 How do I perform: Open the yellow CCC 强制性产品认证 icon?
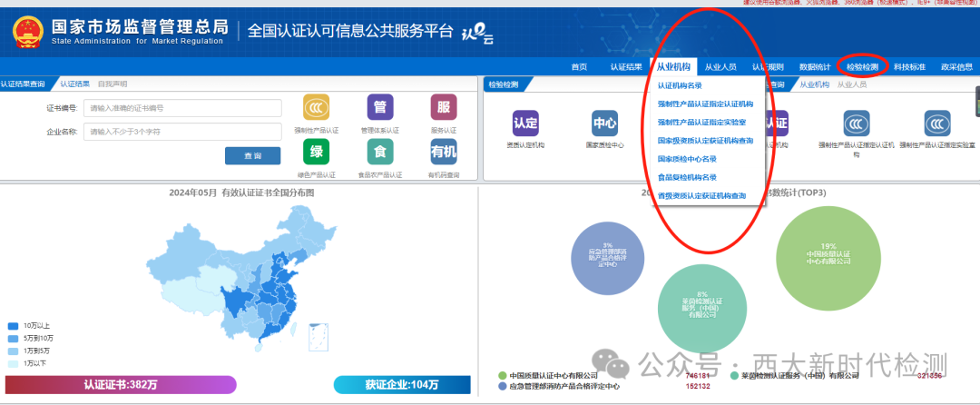[317, 107]
